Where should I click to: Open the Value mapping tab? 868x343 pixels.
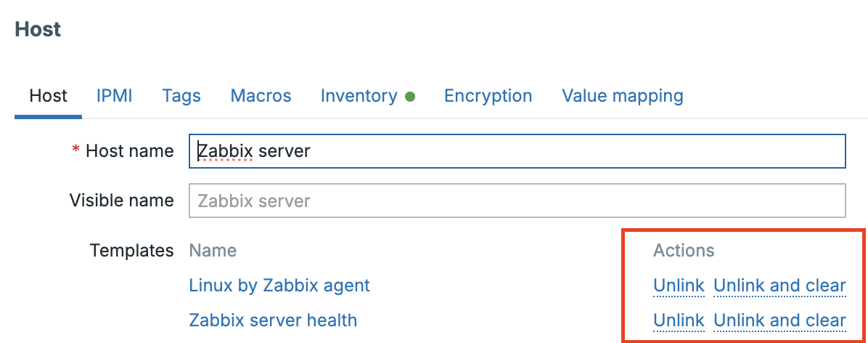tap(622, 96)
